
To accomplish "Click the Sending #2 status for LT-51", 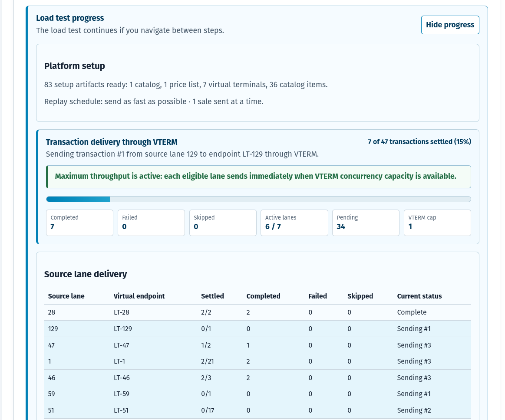I will (414, 410).
